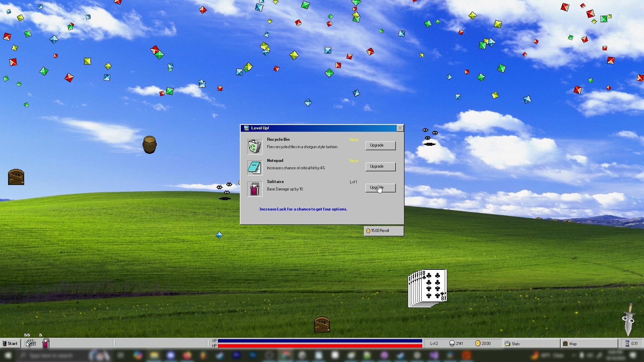
Task: Click the Recycle Bin weapon icon in dialog
Action: (x=255, y=146)
